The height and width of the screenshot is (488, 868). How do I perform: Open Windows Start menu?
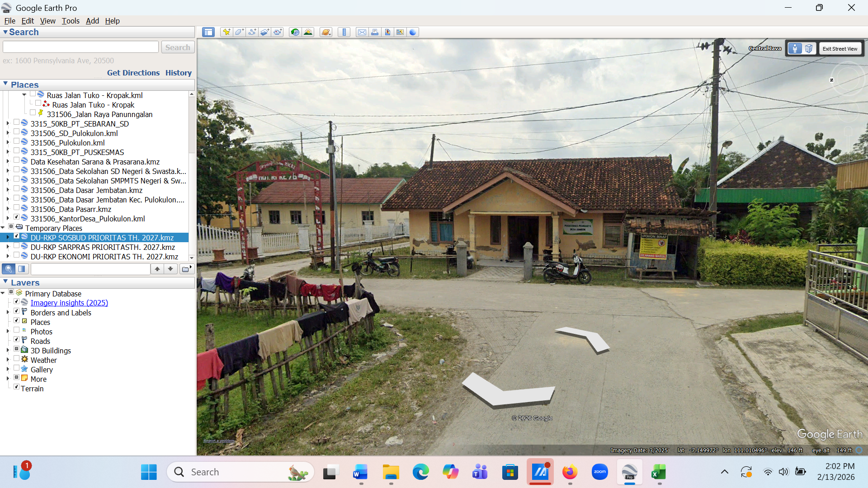(149, 472)
